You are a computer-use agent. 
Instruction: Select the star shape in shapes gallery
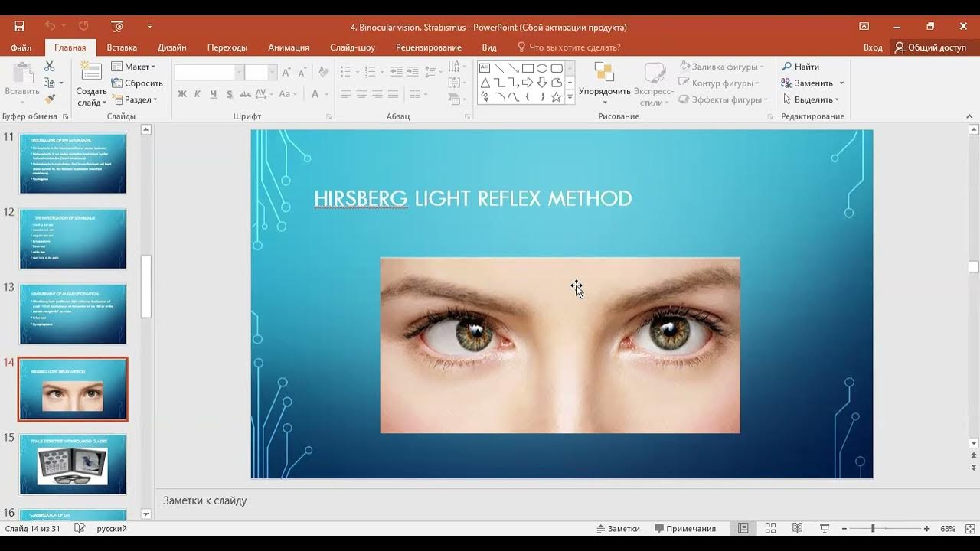557,97
